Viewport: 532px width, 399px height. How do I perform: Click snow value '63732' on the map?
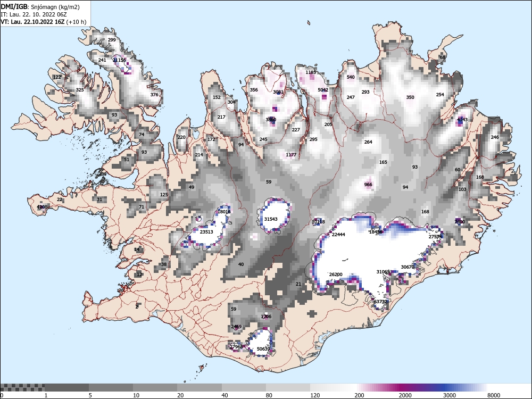[380, 302]
